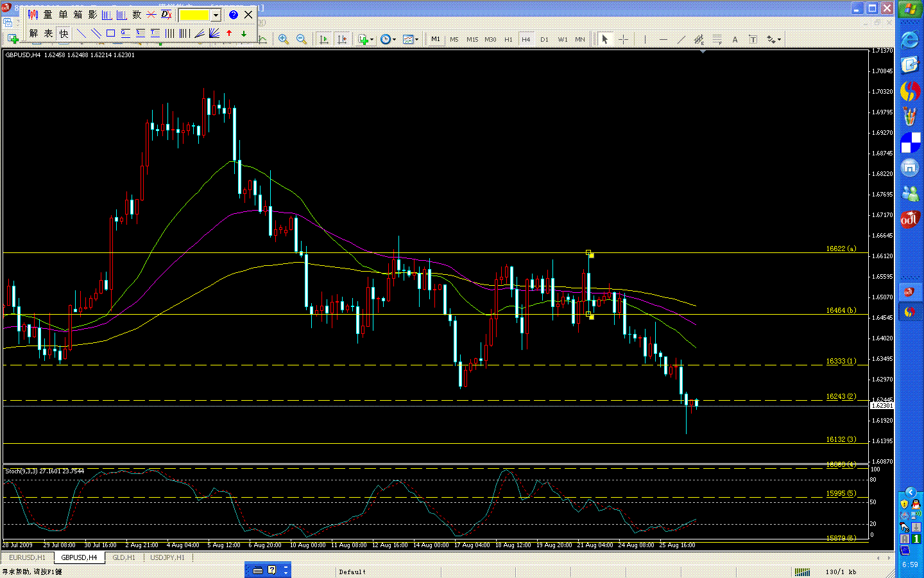Open the periodicity clock dropdown
The image size is (924, 578).
coord(388,39)
